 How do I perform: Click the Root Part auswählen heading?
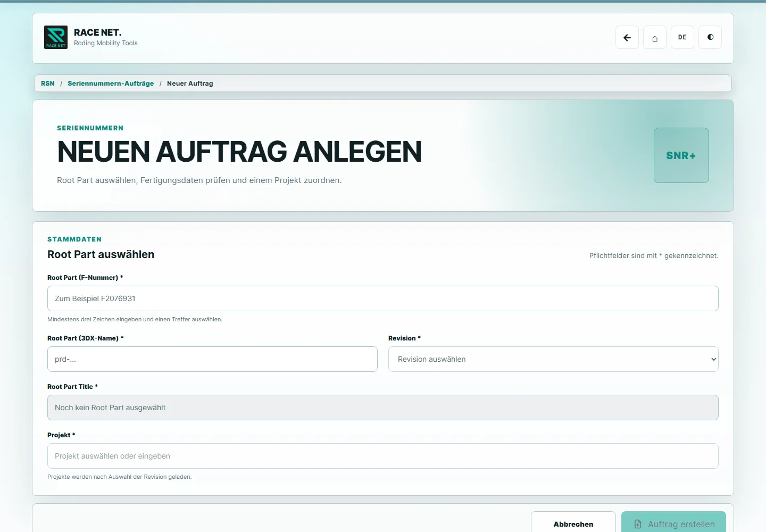[101, 254]
